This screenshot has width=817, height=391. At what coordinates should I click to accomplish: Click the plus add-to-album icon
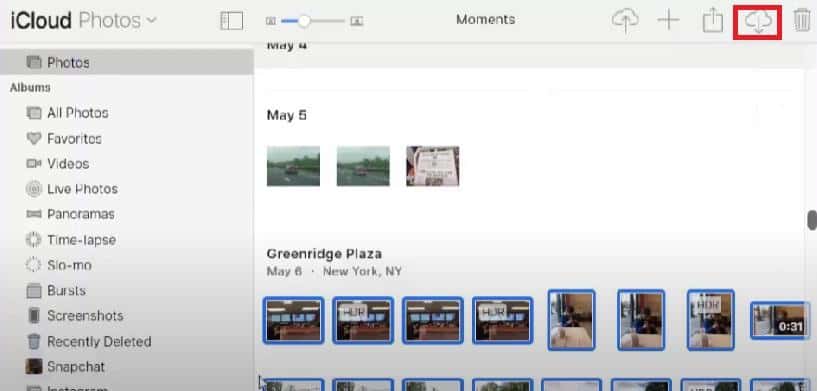[x=669, y=21]
